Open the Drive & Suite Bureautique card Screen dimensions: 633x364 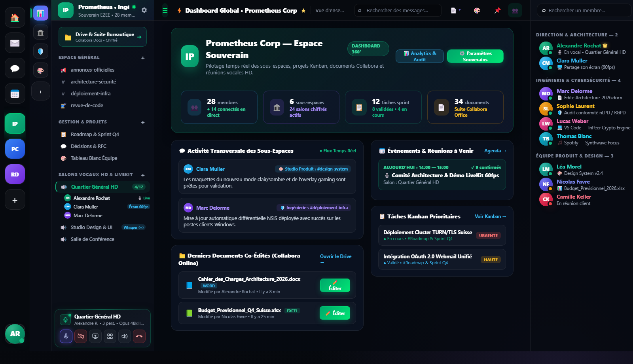[x=102, y=37]
